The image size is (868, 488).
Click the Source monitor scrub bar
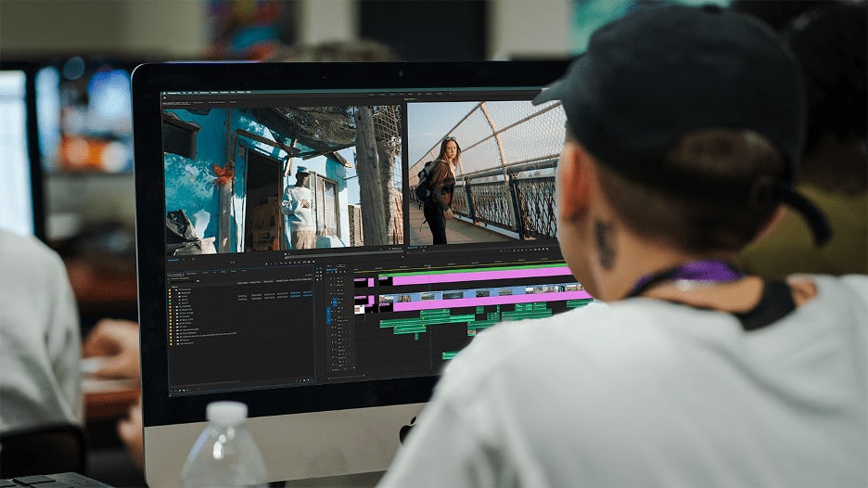(343, 256)
